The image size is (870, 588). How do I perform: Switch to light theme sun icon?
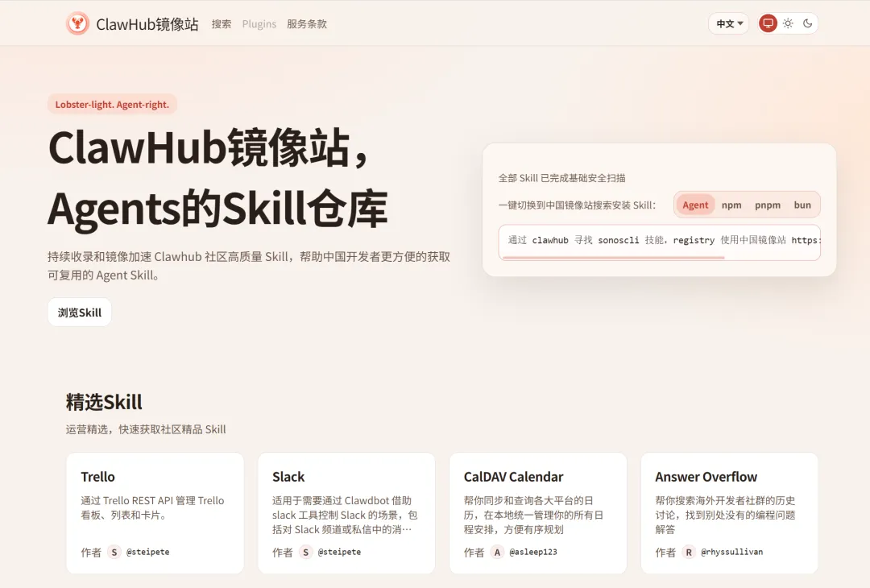(x=788, y=23)
